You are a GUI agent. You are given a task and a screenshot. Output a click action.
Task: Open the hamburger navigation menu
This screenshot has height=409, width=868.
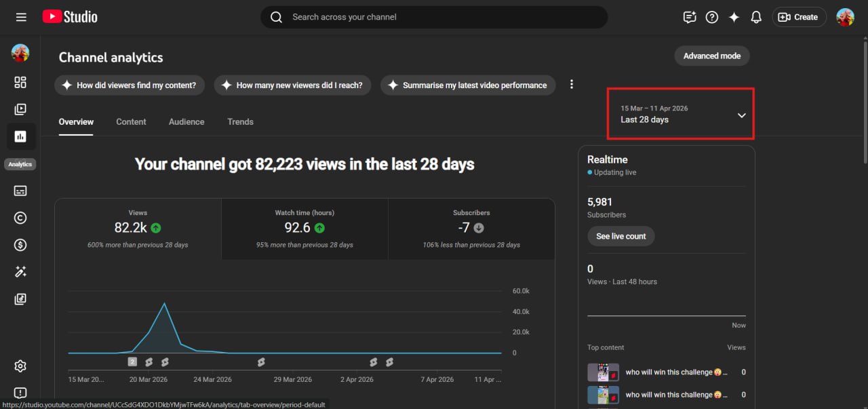pyautogui.click(x=21, y=17)
